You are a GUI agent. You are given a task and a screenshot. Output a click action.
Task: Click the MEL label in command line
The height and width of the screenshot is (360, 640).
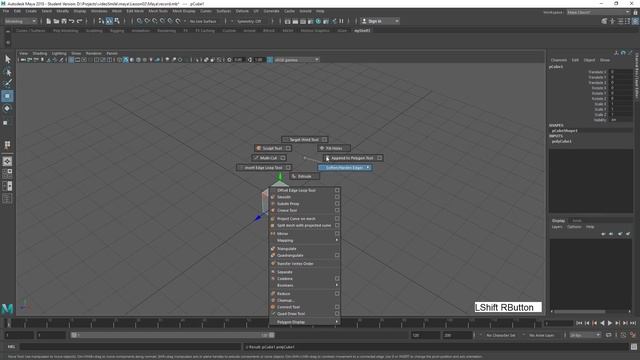pos(11,347)
